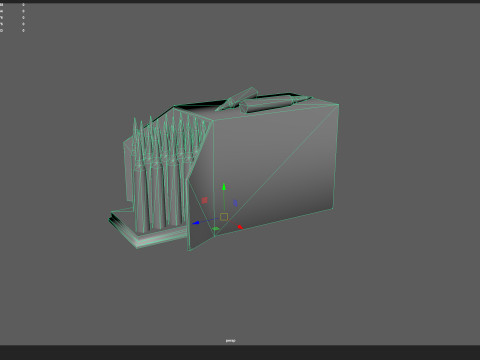
Task: Select the red X-axis arrow handle
Action: tap(240, 227)
